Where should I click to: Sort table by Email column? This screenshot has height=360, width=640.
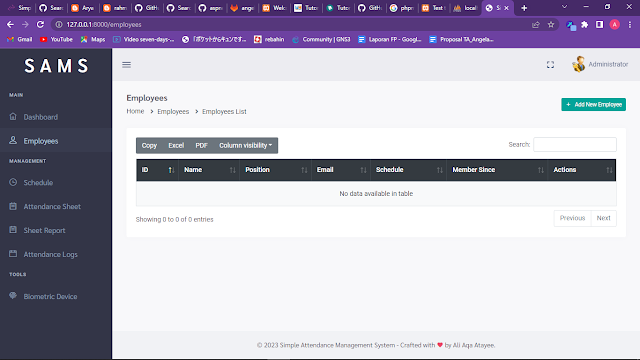coord(341,170)
